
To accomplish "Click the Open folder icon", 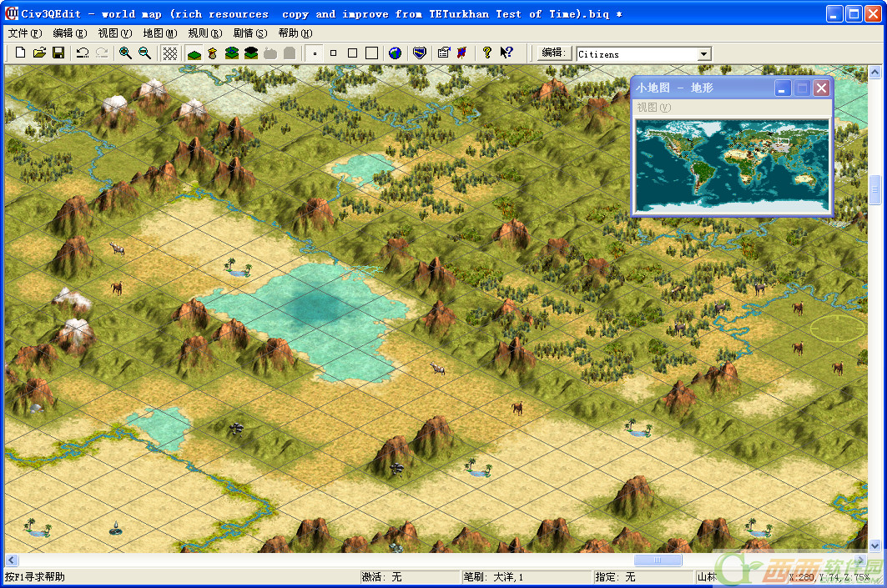I will click(39, 53).
